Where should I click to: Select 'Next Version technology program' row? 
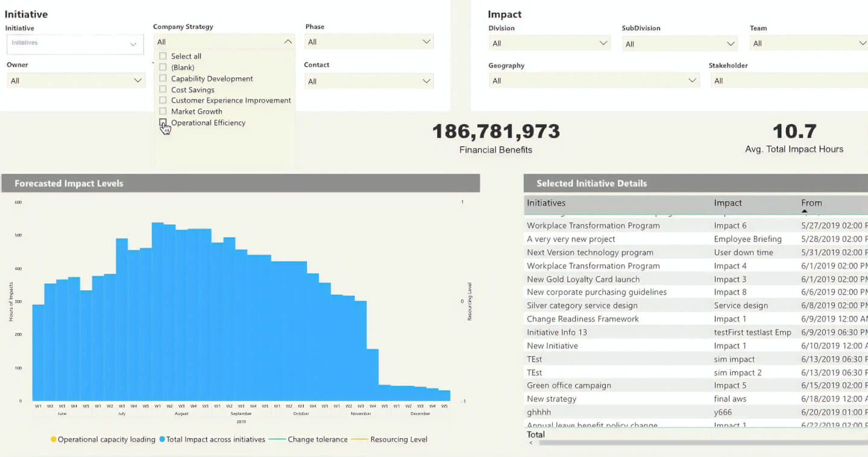696,252
